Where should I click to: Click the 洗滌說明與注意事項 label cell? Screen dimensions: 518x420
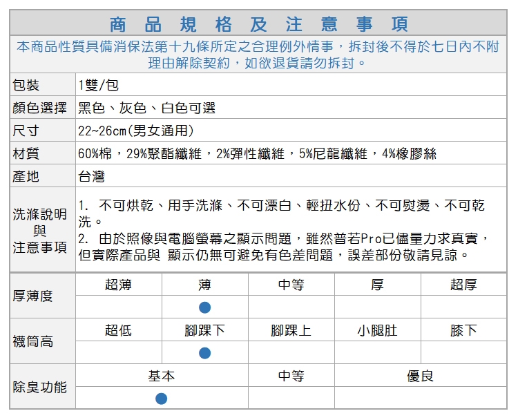[40, 231]
